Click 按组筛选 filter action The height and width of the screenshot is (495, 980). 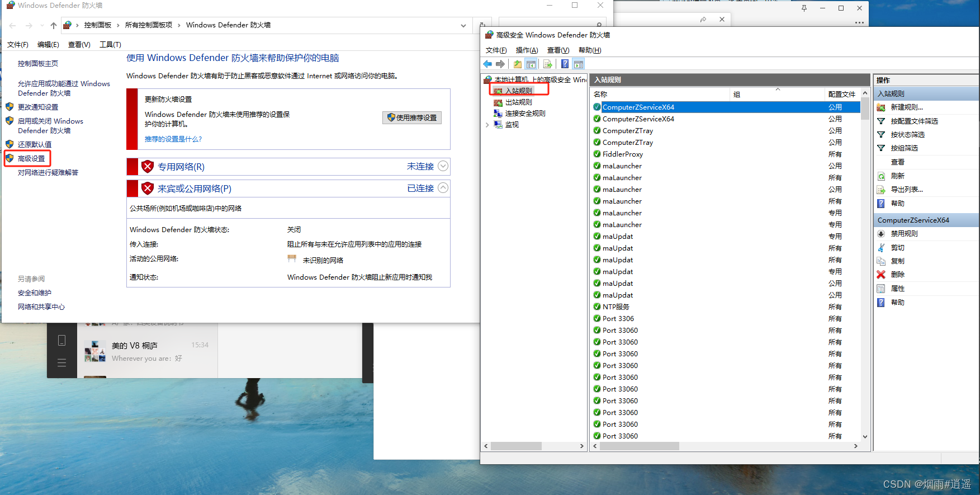[904, 148]
